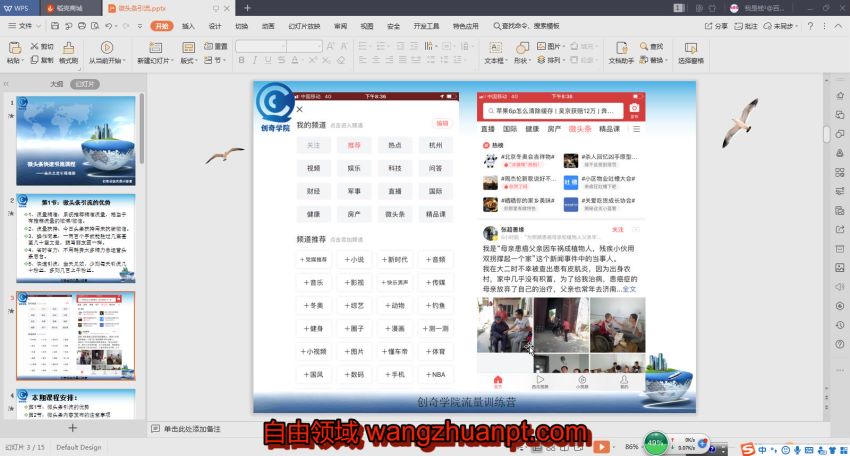850x456 pixels.
Task: Click the Sogou input method S icon
Action: pos(748,449)
